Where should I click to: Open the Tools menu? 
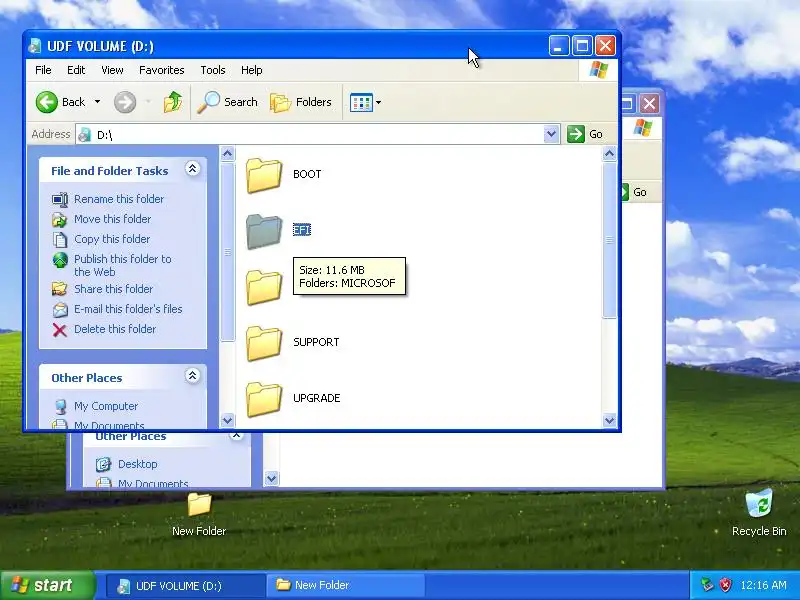tap(213, 70)
